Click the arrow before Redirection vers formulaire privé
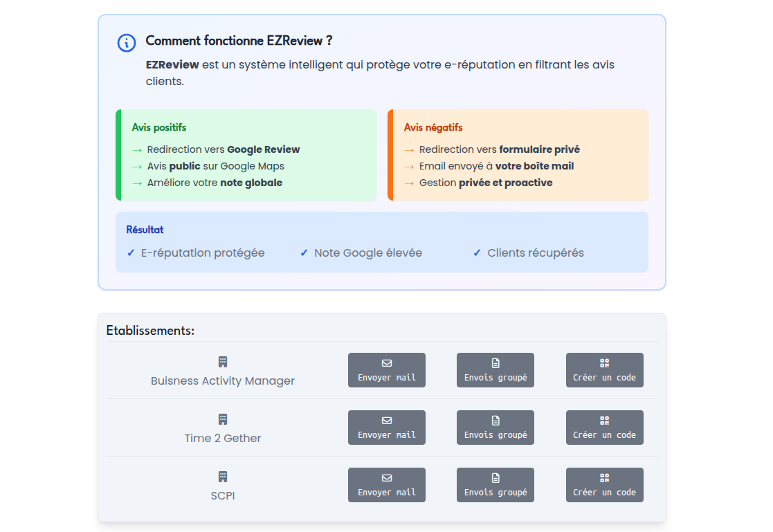Screen dimensions: 773x532 click(x=408, y=149)
